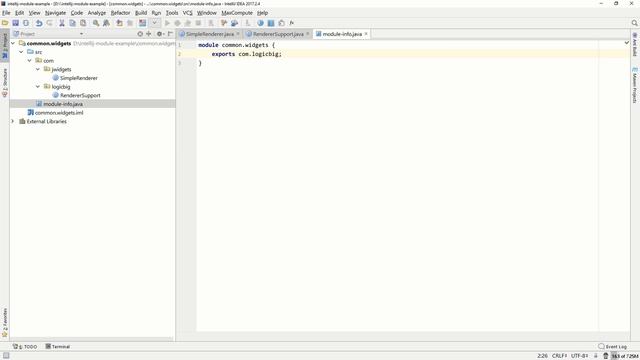This screenshot has height=360, width=640.
Task: Collapse the jwidgets package node
Action: [x=38, y=69]
